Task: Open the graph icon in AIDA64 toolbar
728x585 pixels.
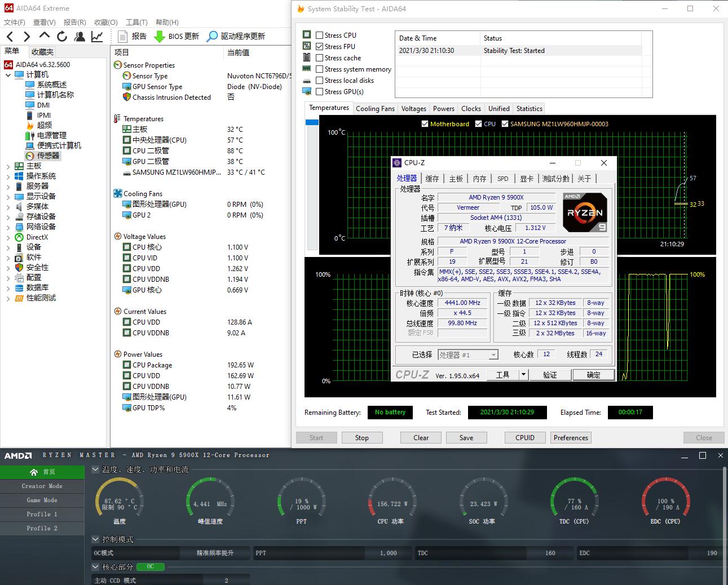Action: [x=97, y=37]
